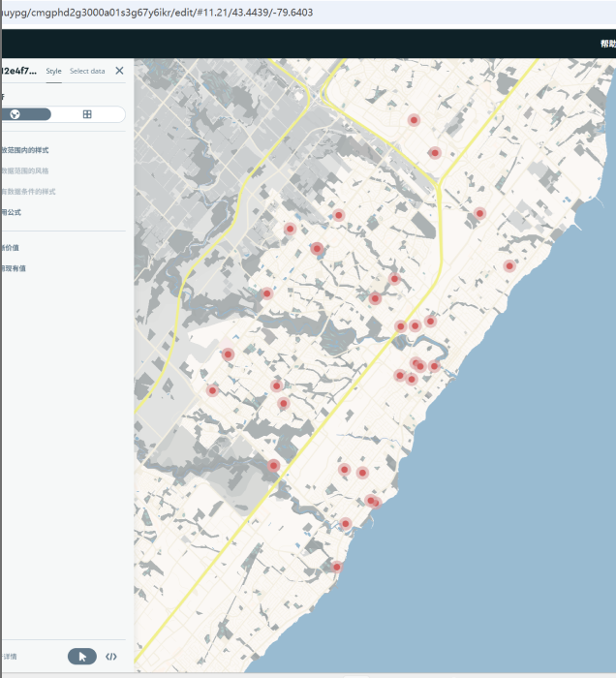Open the 帮助 help menu in the header
616x678 pixels.
point(608,44)
